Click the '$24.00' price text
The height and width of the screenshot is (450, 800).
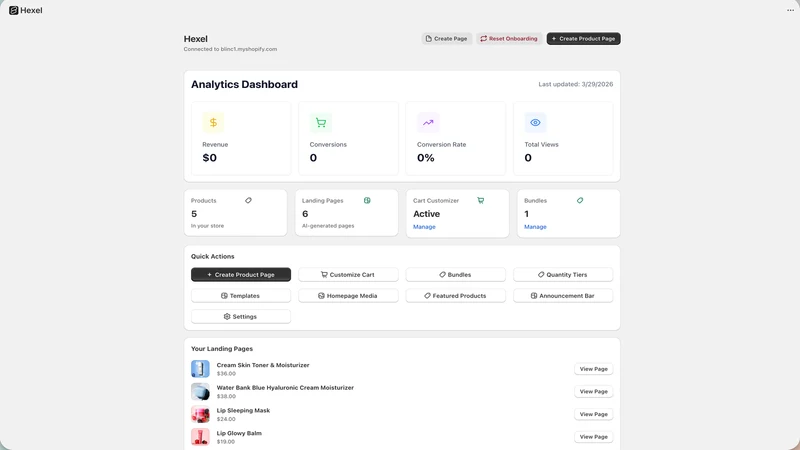226,419
